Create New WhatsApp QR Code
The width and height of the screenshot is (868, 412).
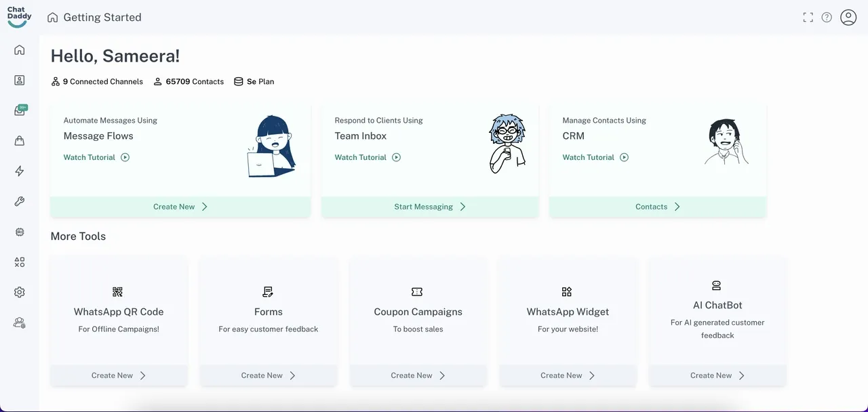tap(119, 375)
